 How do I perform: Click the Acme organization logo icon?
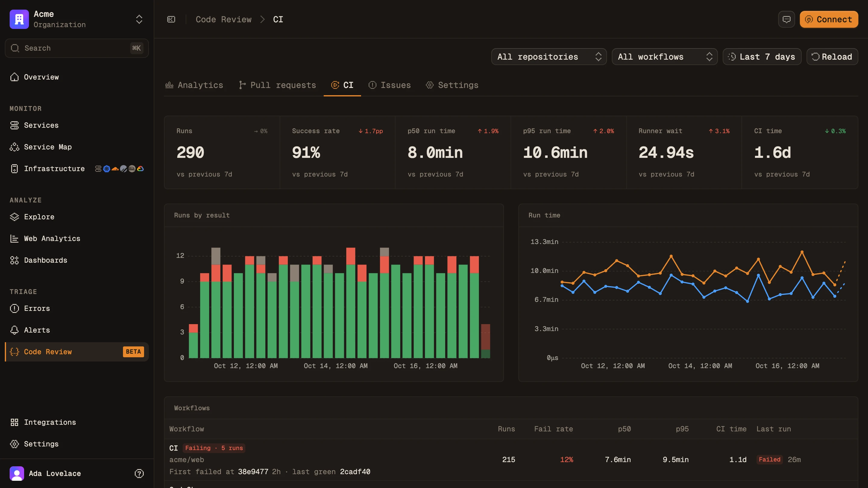point(19,19)
